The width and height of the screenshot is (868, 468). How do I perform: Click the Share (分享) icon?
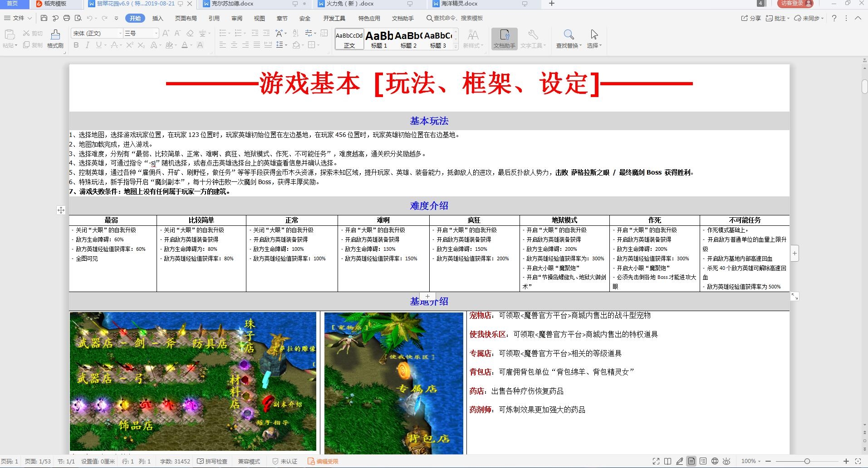751,18
